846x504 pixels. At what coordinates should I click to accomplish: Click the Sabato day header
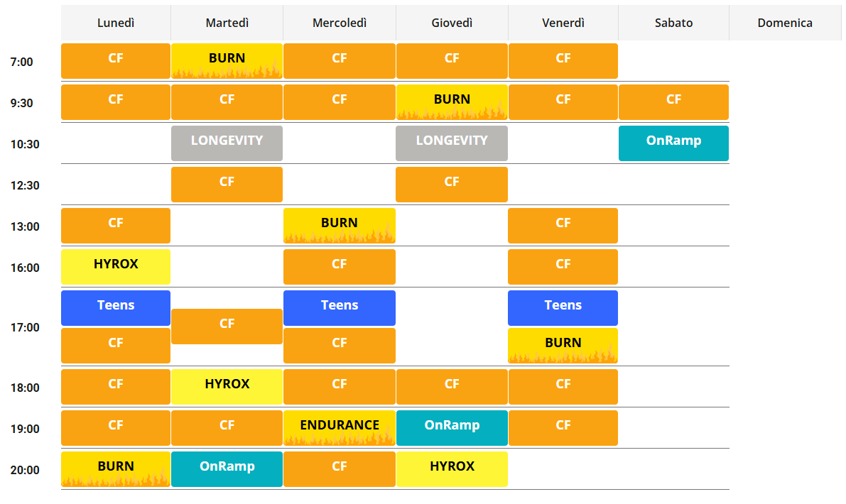tap(673, 23)
